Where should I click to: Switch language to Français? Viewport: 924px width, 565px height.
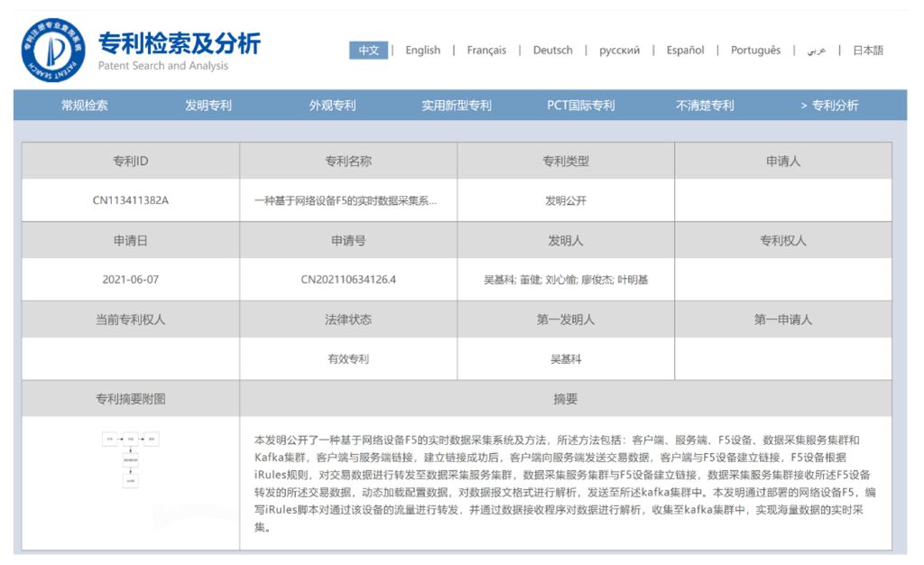point(486,50)
